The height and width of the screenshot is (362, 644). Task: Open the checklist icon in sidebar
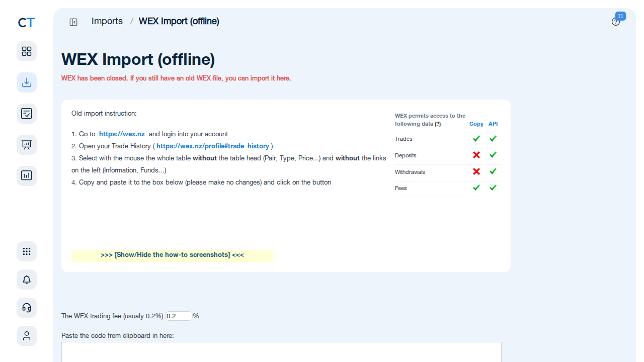coord(27,114)
